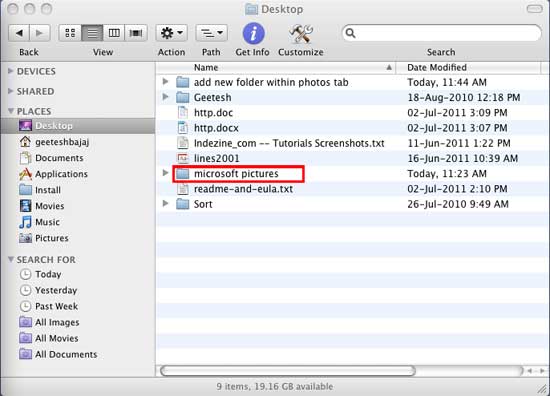Click date '26-Jul-2010 9:49 AM'
The height and width of the screenshot is (396, 550).
pyautogui.click(x=458, y=204)
